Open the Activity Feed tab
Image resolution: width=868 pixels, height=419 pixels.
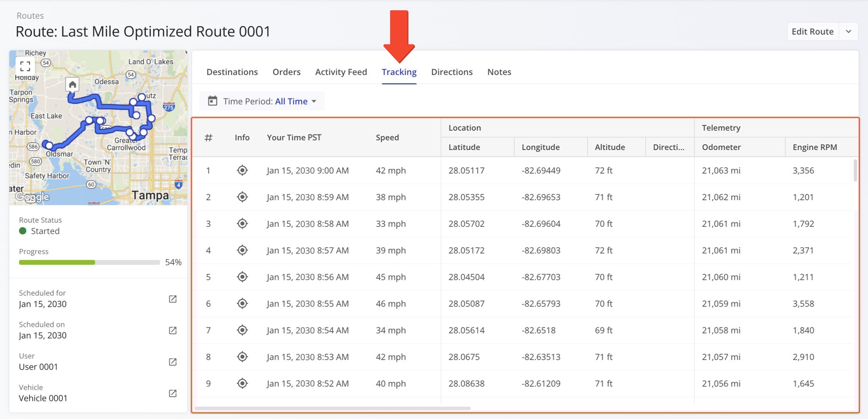(x=341, y=72)
